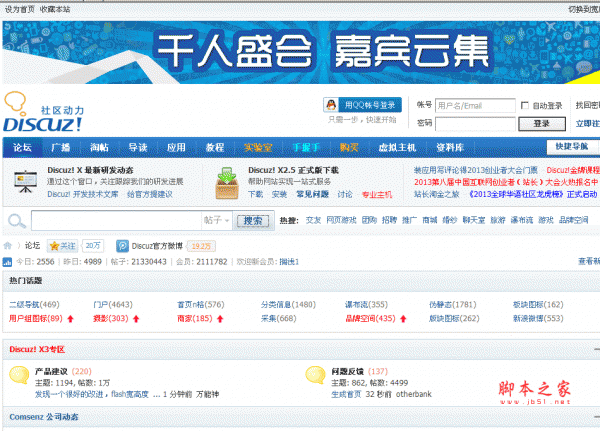
Task: Open the 教程 navigation tab
Action: (x=215, y=147)
